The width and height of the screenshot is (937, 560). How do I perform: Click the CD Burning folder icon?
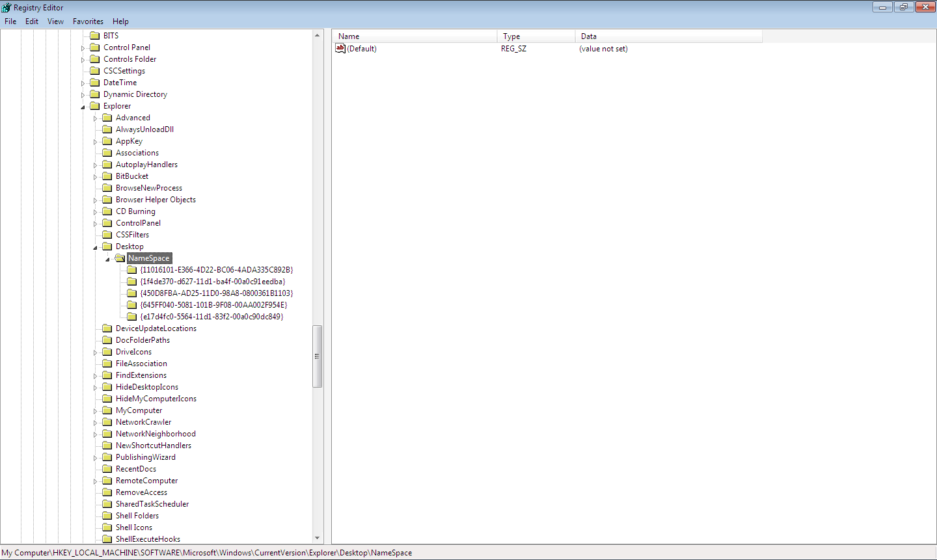[x=107, y=211]
